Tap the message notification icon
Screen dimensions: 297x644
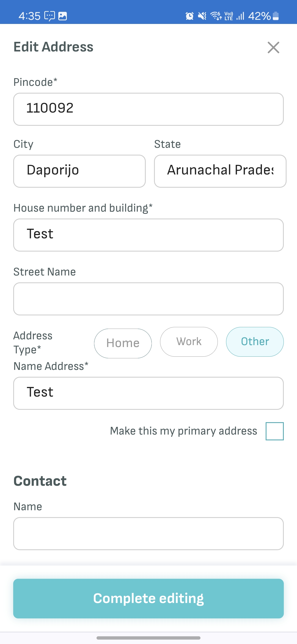pos(50,16)
